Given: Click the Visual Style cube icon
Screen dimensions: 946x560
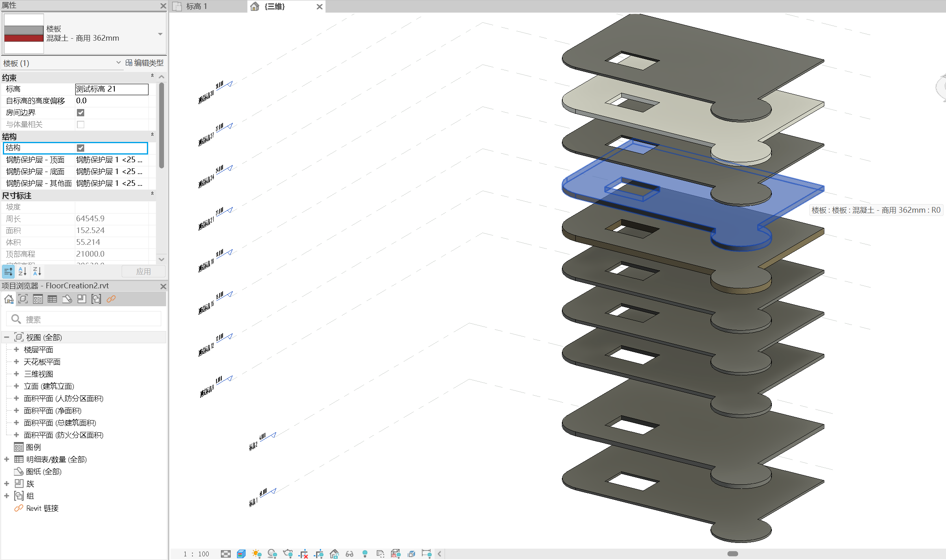Looking at the screenshot, I should [x=241, y=554].
